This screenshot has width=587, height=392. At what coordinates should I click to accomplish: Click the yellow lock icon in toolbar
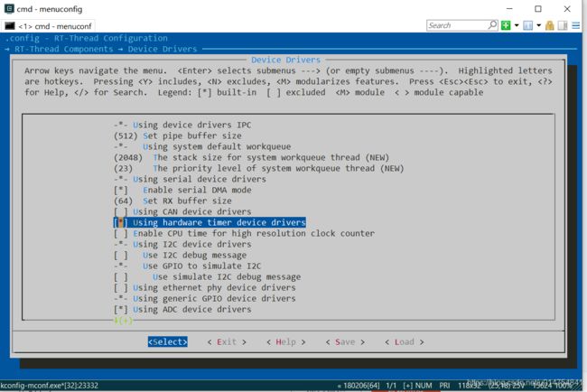point(550,25)
